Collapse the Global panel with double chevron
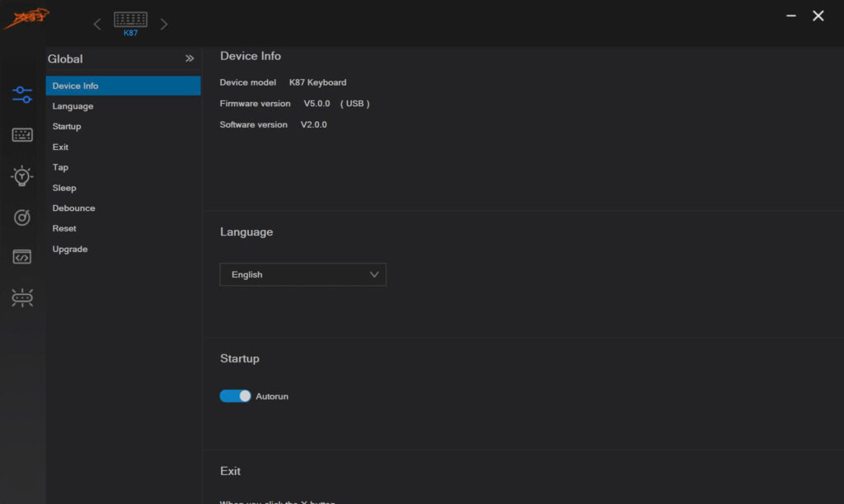844x504 pixels. click(190, 58)
